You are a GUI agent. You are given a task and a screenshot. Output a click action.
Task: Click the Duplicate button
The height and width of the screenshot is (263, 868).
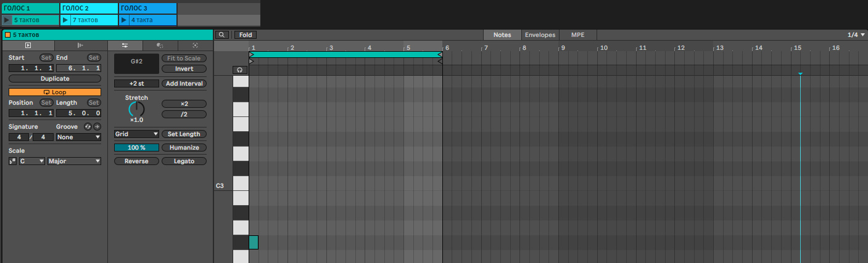coord(55,79)
